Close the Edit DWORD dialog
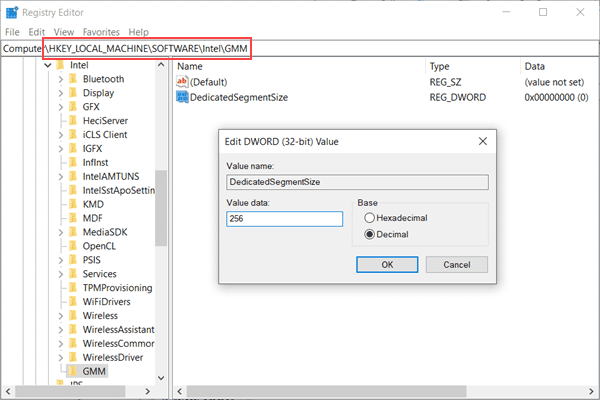 pos(483,141)
